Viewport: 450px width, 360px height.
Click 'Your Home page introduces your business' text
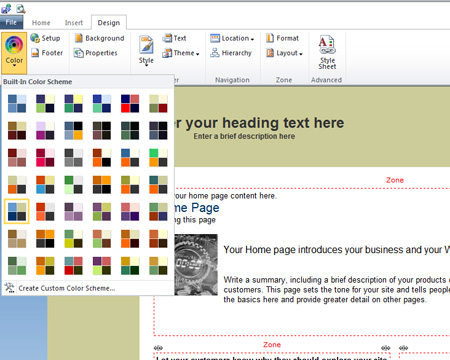(337, 250)
